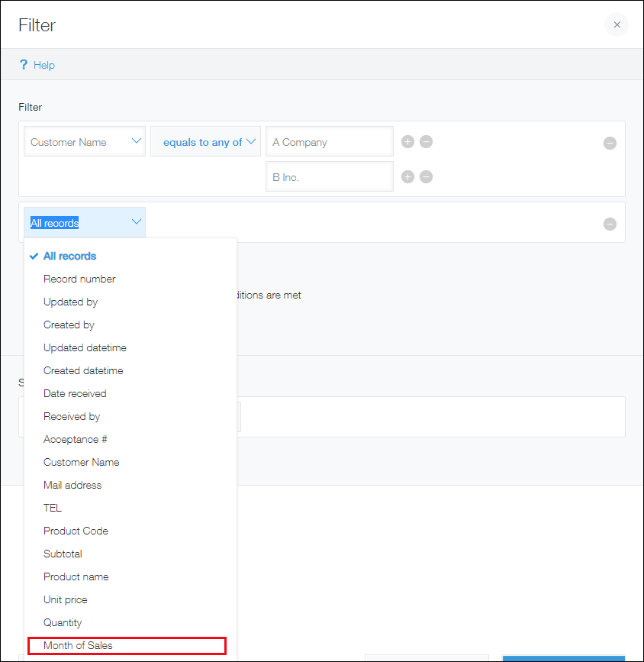Click the plus icon beside "A Company" value
Viewport: 644px width, 662px height.
click(x=407, y=141)
